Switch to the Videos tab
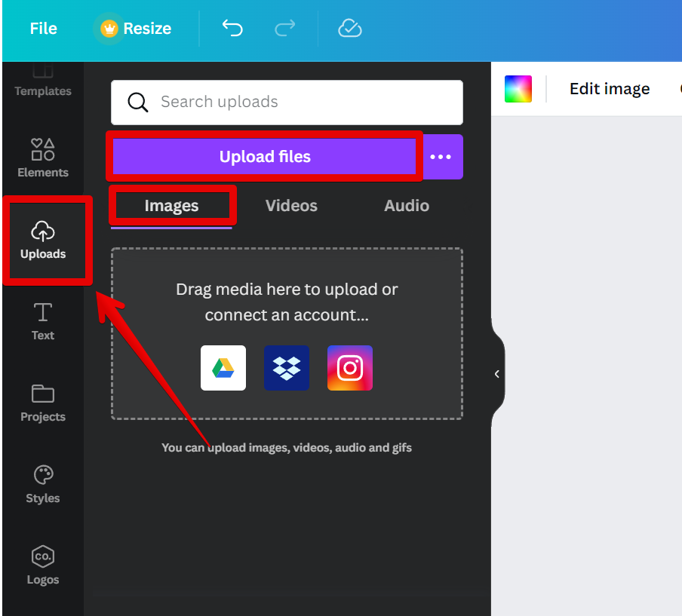This screenshot has height=616, width=682. [x=291, y=206]
